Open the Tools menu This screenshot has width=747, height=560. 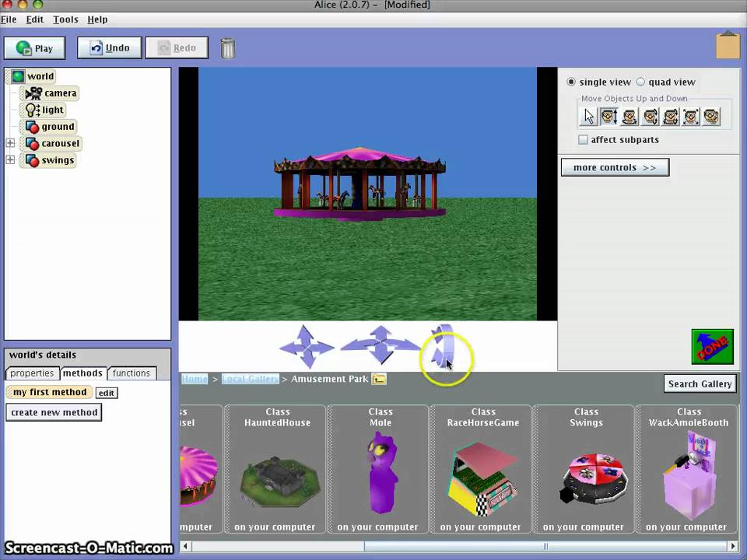click(x=65, y=19)
